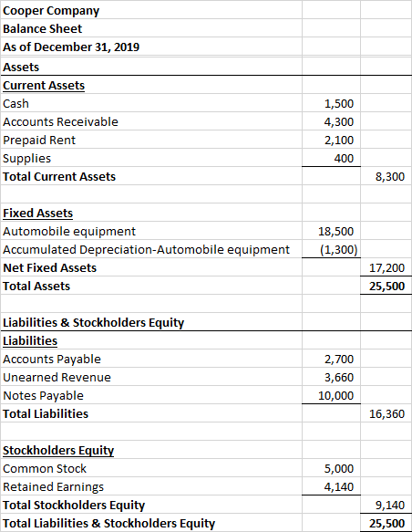Select the 'Current Assets' underlined heading
Viewport: 412px width, 532px height.
(x=44, y=86)
